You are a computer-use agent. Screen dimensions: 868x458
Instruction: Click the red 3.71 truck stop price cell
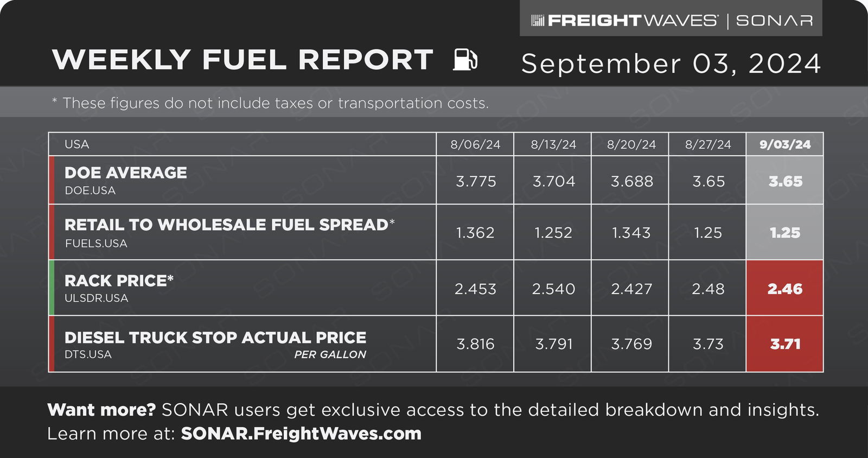click(x=784, y=344)
